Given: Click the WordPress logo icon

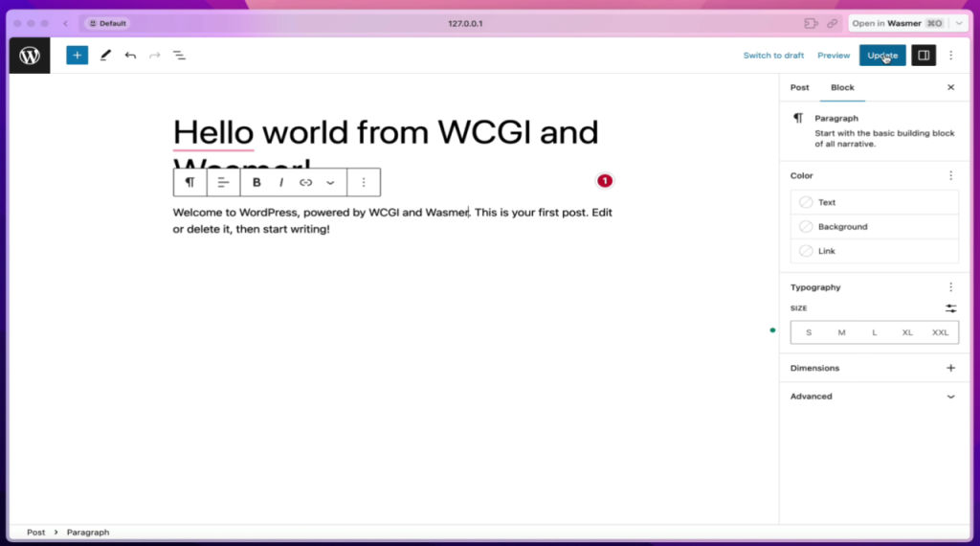Looking at the screenshot, I should pyautogui.click(x=30, y=56).
